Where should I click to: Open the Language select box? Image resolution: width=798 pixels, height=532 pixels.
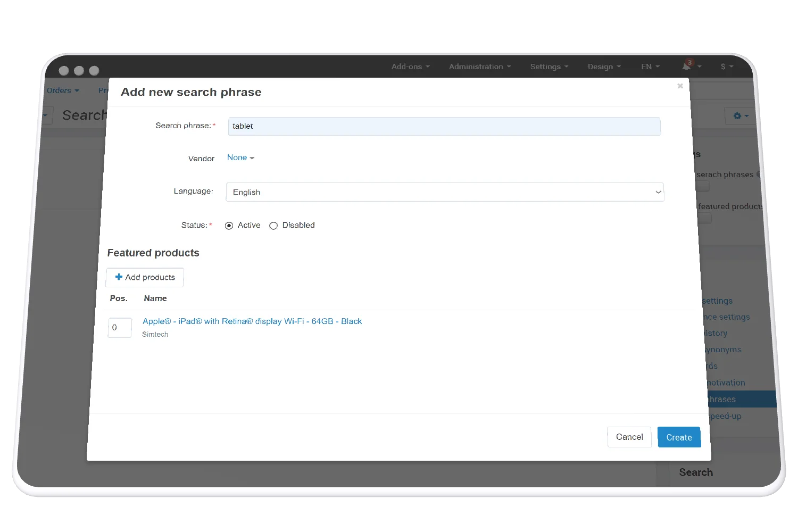[445, 192]
